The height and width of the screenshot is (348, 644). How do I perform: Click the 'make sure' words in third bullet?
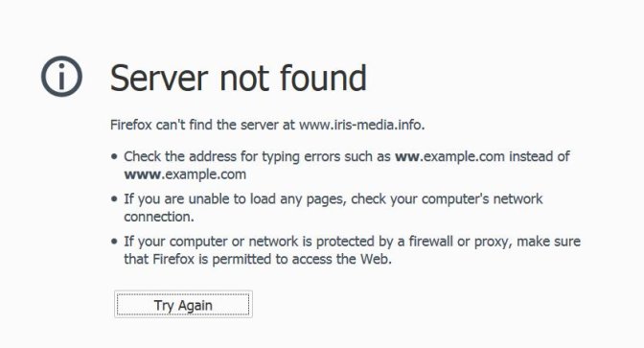(x=549, y=242)
